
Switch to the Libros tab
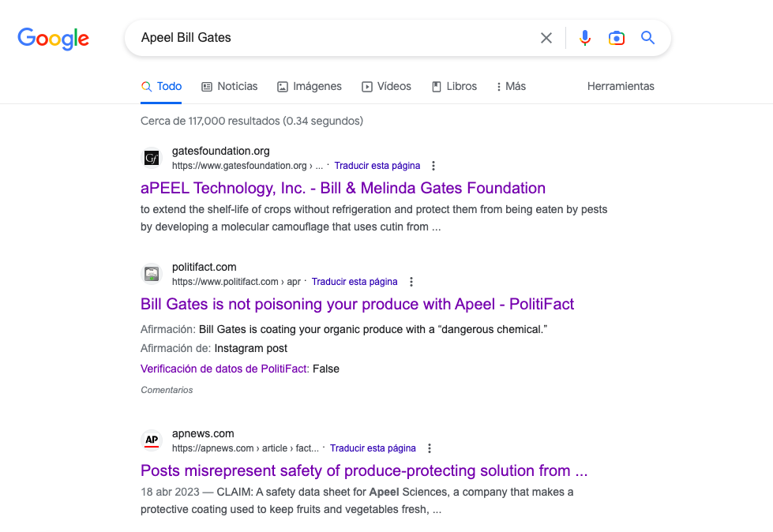click(x=454, y=86)
